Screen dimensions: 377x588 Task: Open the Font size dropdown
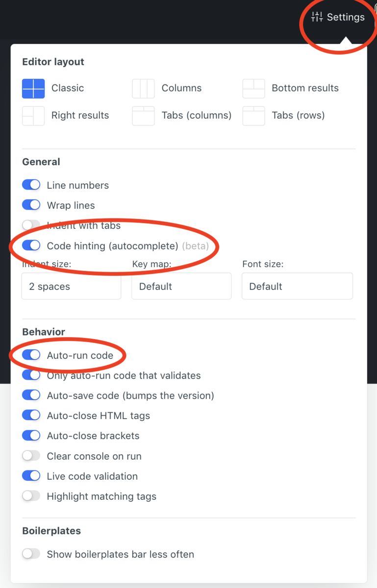click(297, 286)
